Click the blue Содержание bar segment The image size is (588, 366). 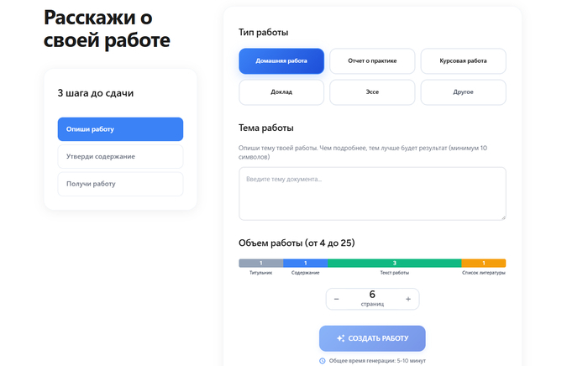pos(305,264)
